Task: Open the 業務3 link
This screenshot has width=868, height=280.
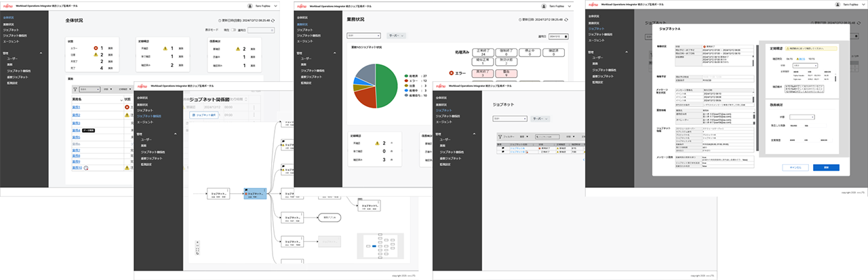Action: click(x=76, y=124)
